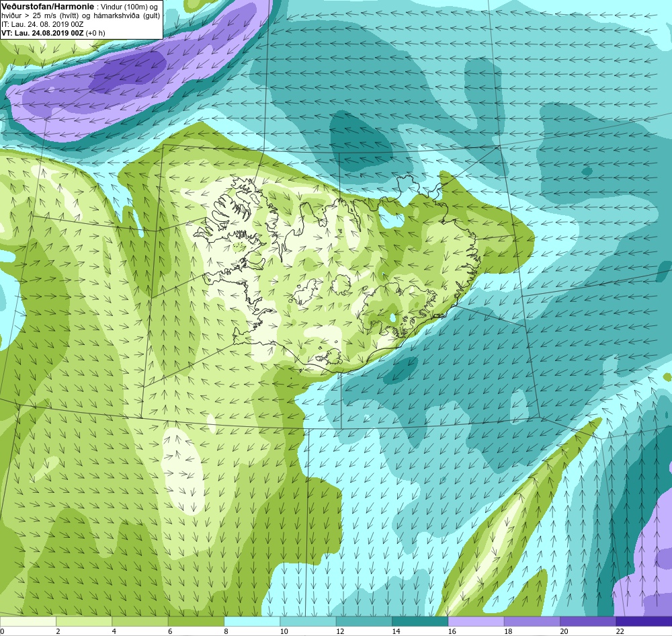The width and height of the screenshot is (672, 636).
Task: Click the 8–10 m/s pale cyan swatch
Action: [x=252, y=621]
